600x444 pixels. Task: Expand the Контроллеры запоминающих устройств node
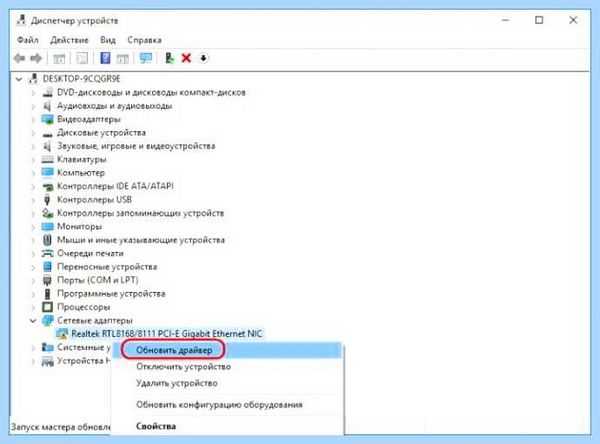coord(33,213)
